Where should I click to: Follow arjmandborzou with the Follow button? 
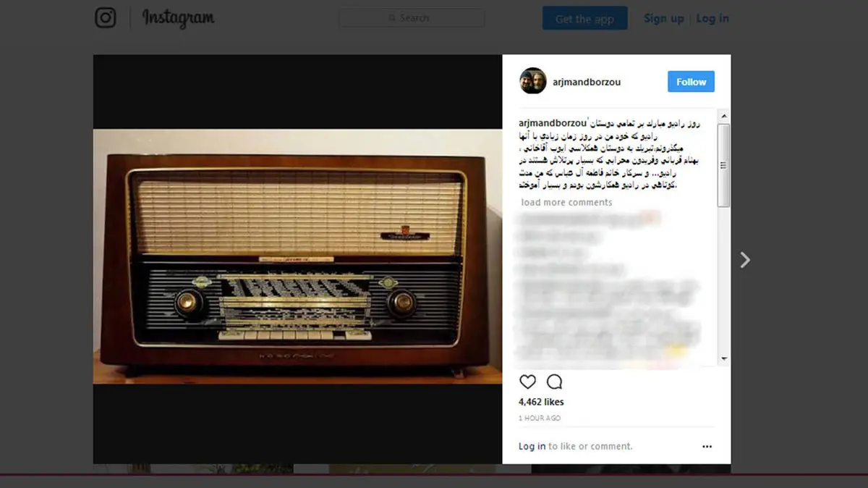click(x=691, y=82)
